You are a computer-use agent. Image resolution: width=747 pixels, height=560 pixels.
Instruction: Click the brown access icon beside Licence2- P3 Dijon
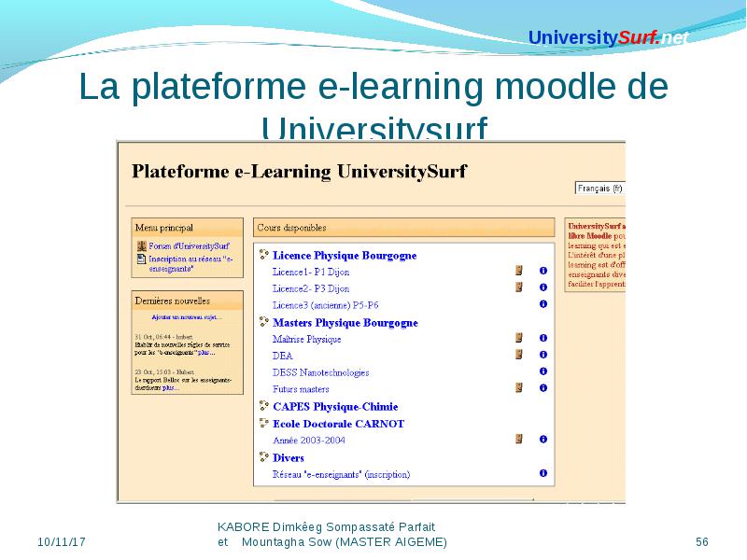click(519, 287)
